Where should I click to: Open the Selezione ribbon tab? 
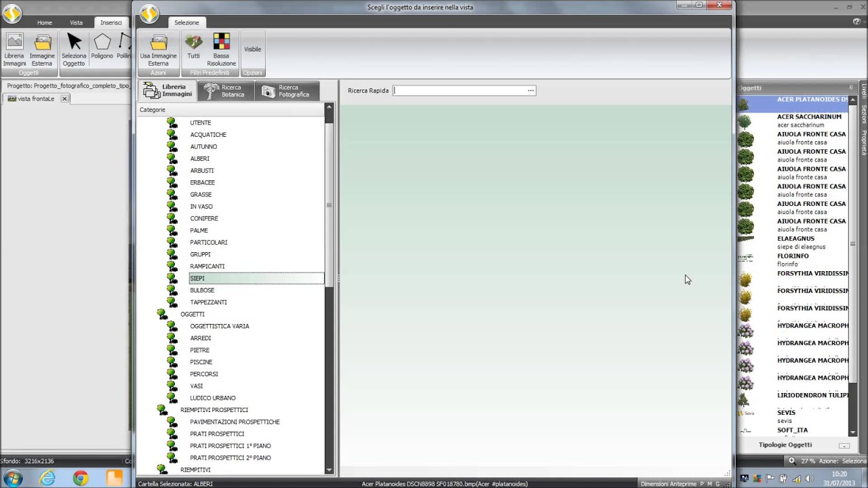(186, 22)
